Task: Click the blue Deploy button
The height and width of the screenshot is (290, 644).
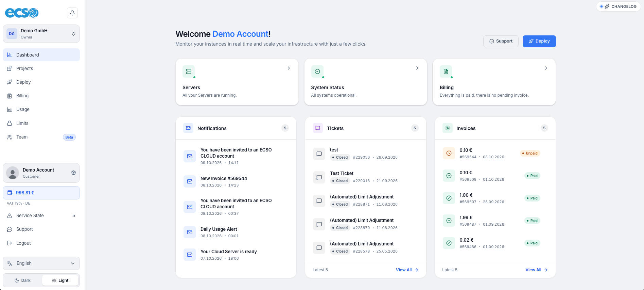Action: [x=539, y=41]
